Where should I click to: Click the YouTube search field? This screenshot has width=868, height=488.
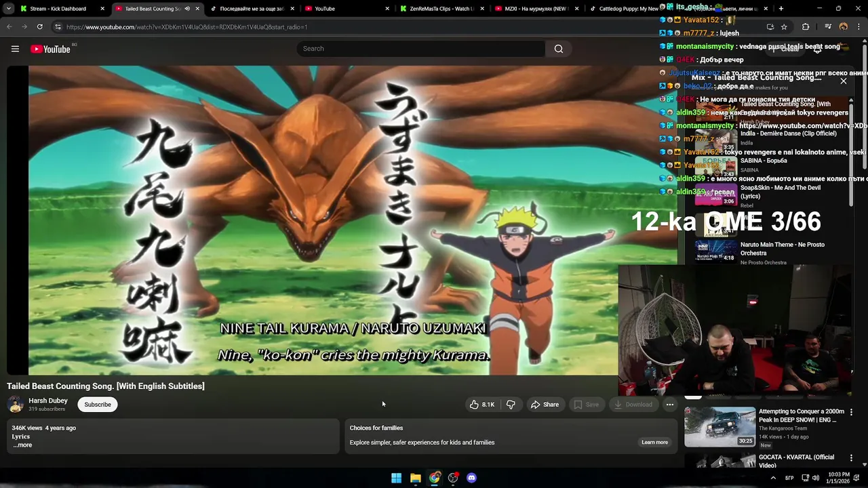[420, 49]
